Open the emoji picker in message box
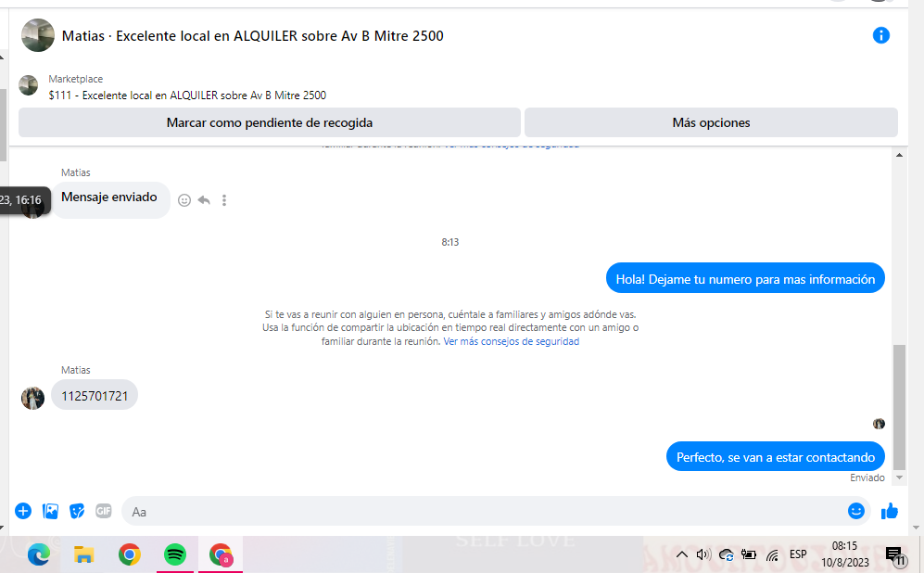 [x=855, y=511]
